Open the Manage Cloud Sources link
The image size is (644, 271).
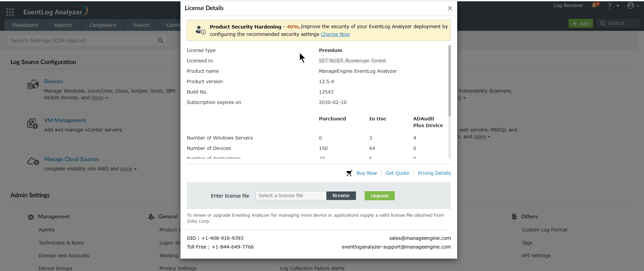pos(71,159)
